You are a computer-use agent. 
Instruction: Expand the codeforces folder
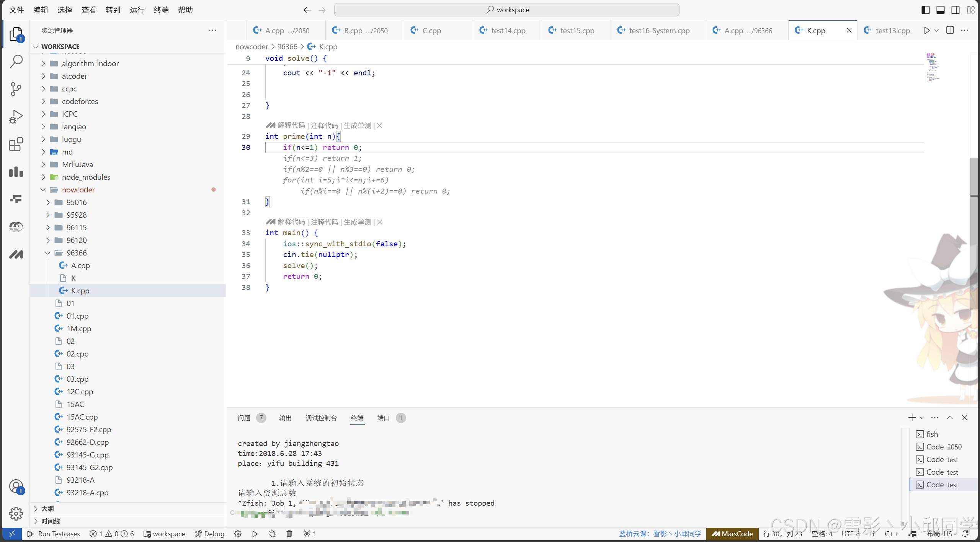click(x=80, y=101)
